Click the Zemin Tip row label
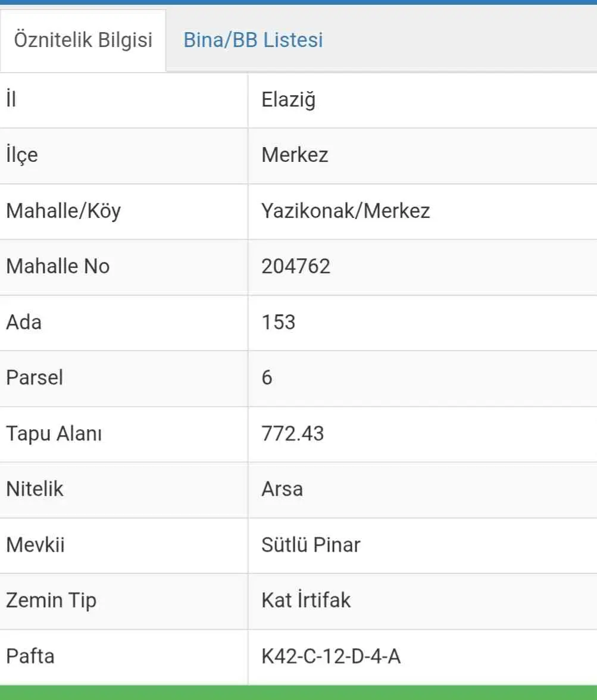This screenshot has height=700, width=597. 51,601
